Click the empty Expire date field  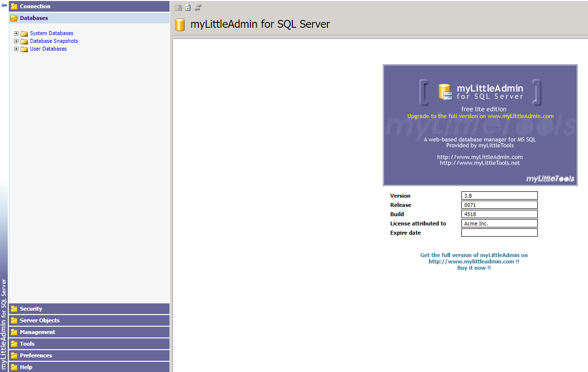499,233
